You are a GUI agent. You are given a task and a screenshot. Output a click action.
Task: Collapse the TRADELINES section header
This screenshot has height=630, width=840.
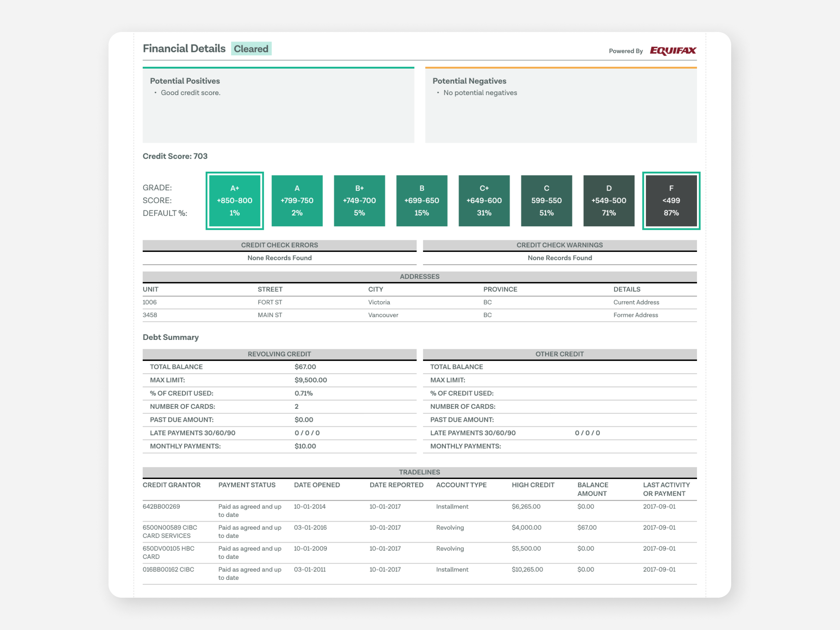tap(419, 472)
